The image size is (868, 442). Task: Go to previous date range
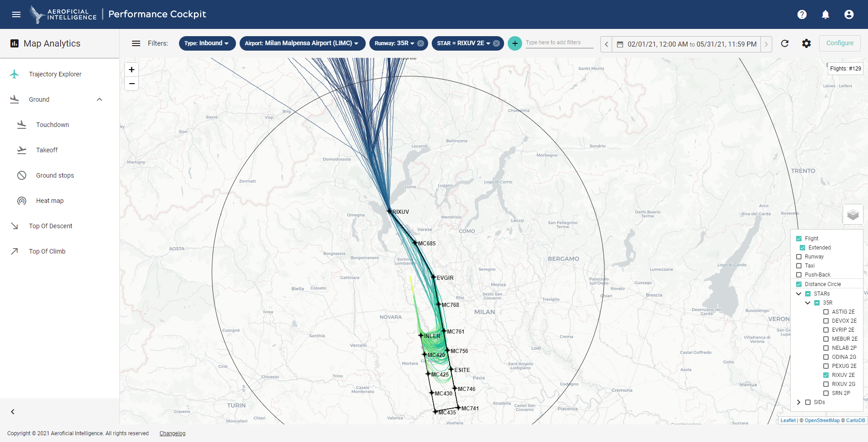tap(606, 44)
